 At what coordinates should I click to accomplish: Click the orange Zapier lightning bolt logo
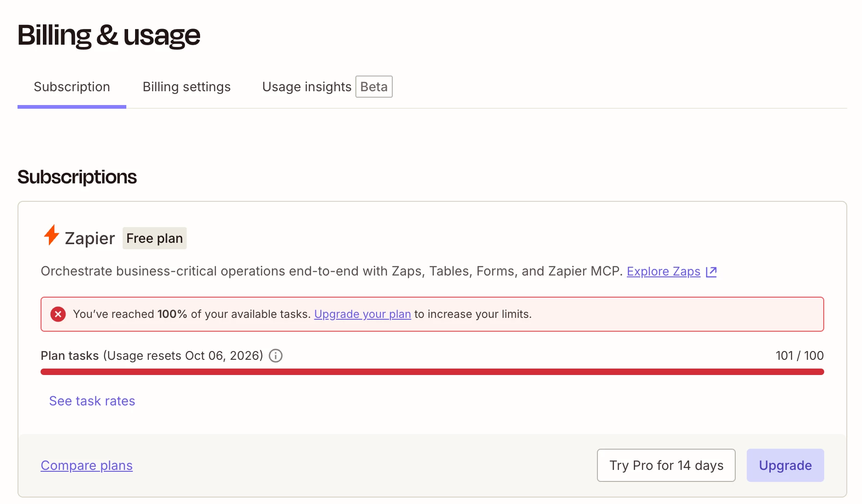click(x=51, y=235)
